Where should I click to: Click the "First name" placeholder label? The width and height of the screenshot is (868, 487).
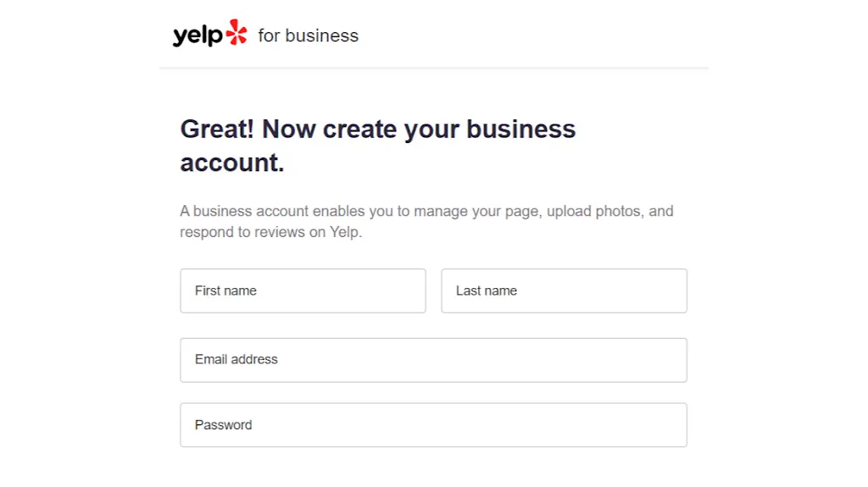[x=225, y=291]
